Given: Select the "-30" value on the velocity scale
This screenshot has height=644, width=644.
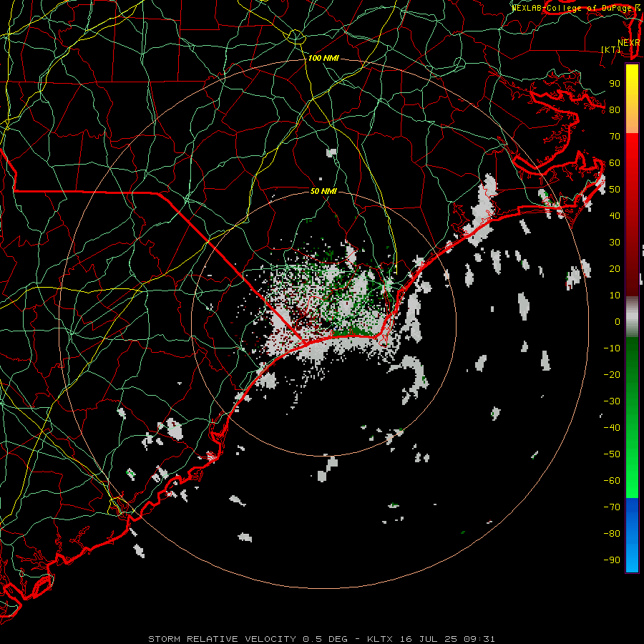Looking at the screenshot, I should point(612,401).
